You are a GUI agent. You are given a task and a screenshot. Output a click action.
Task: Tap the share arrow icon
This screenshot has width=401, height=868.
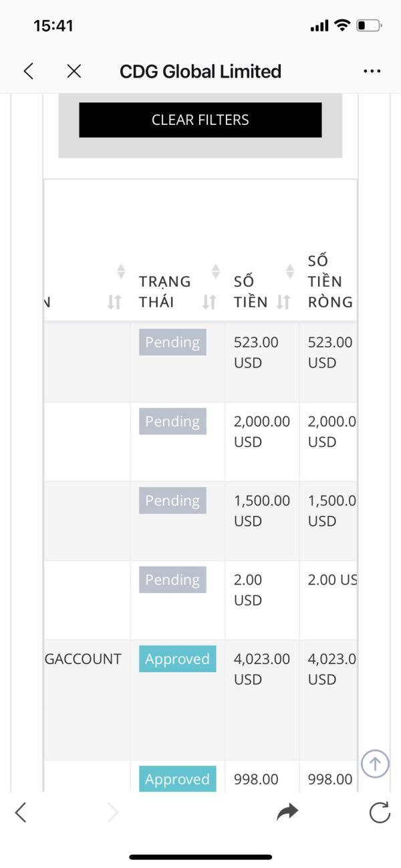point(287,812)
